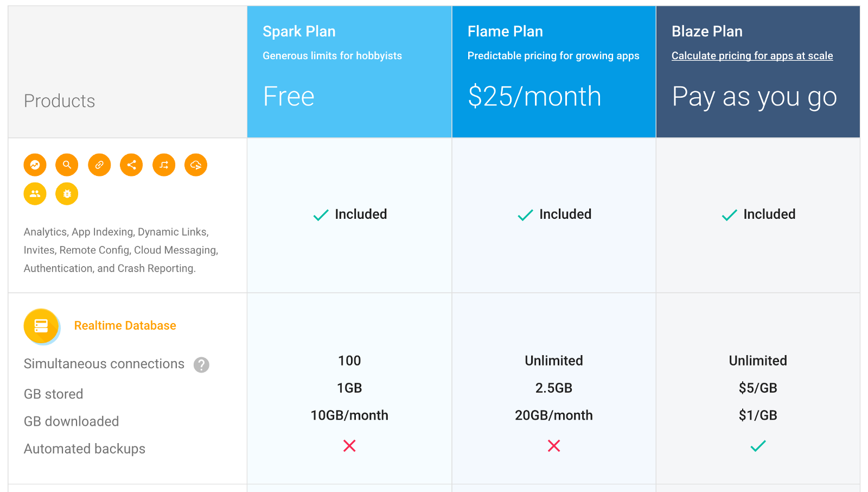Viewport: 868px width, 492px height.
Task: Select the Blaze Plan header
Action: pos(707,31)
